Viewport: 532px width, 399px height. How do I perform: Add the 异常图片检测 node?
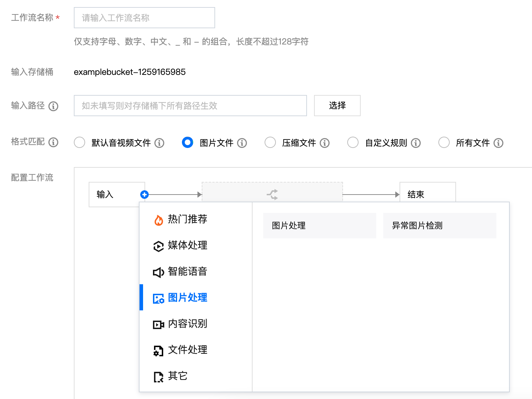439,226
